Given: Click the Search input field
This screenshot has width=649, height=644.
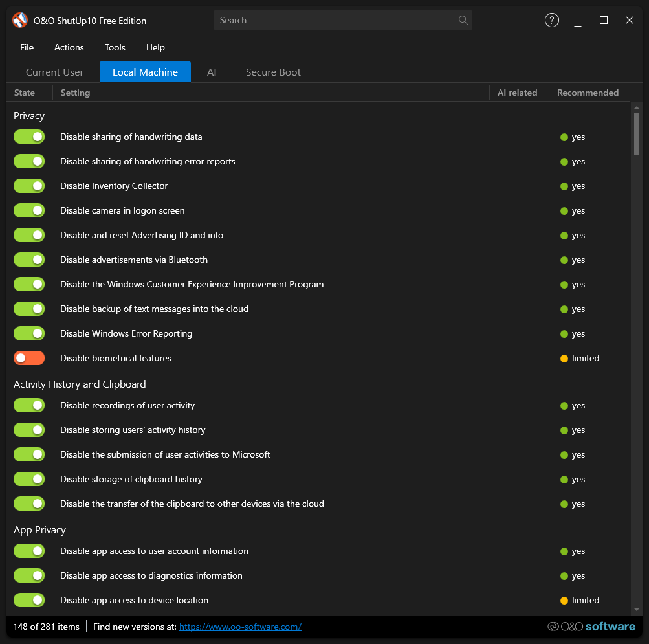Looking at the screenshot, I should 343,20.
